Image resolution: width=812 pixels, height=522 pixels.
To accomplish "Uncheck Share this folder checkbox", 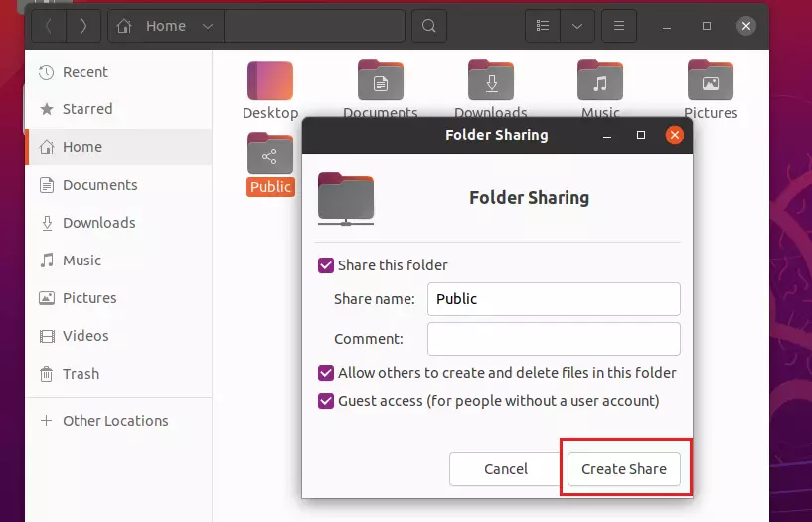I will click(x=326, y=265).
